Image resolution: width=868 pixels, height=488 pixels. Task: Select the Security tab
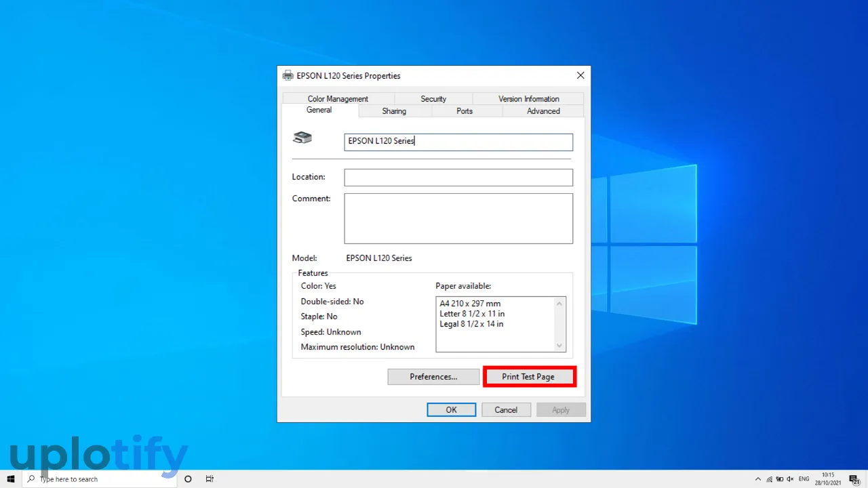point(433,99)
